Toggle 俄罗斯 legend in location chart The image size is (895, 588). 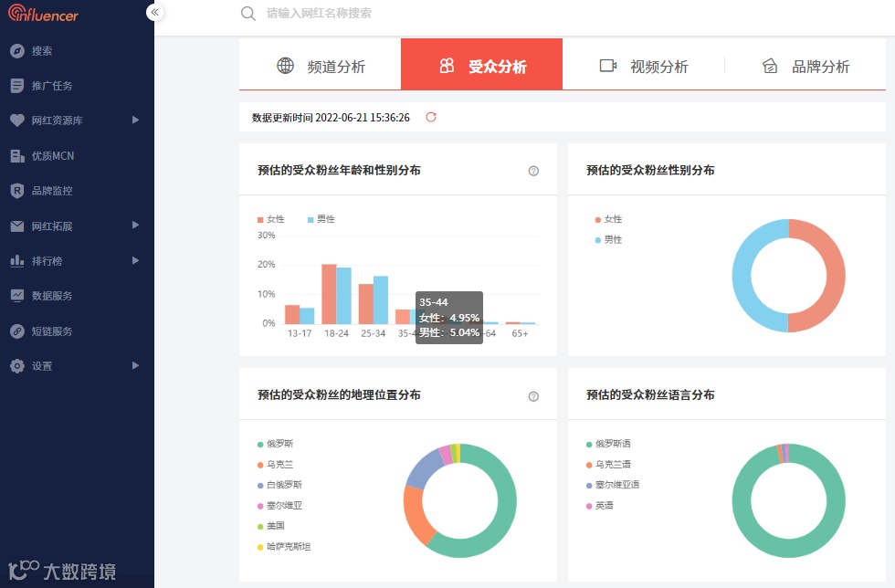coord(275,444)
